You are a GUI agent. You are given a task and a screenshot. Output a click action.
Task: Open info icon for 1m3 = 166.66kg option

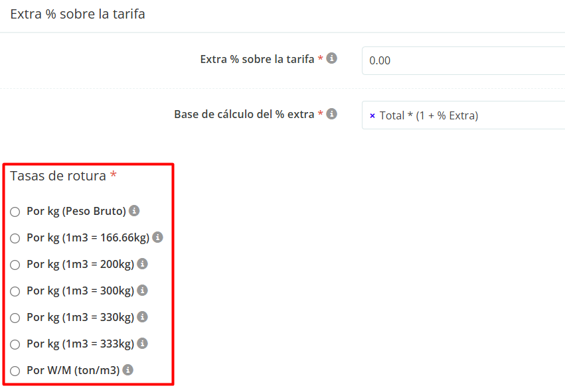[x=158, y=237]
